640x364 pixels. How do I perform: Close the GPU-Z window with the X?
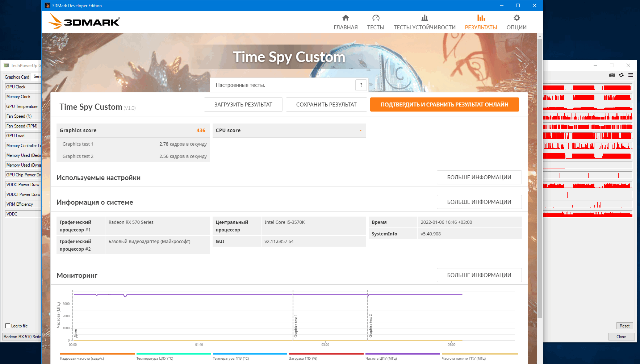(628, 65)
